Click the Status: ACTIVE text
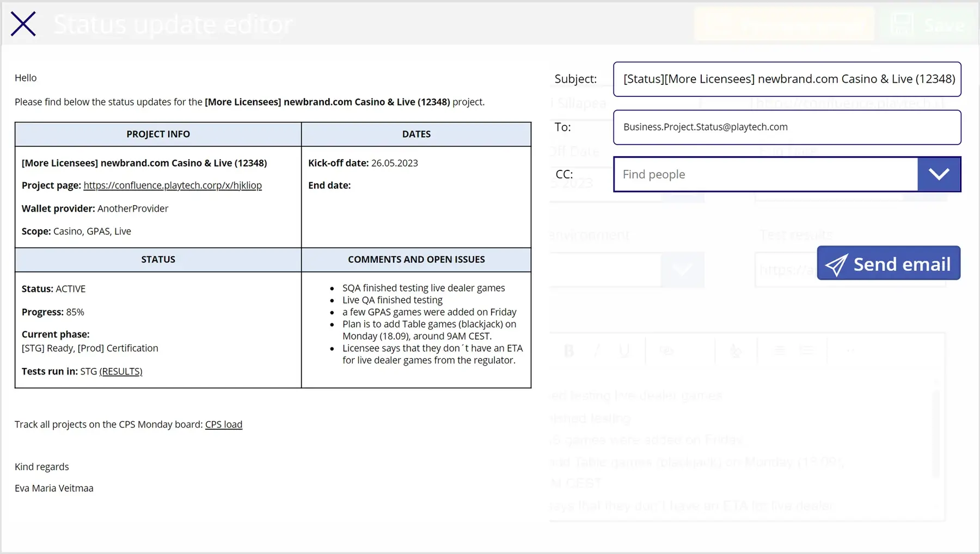The width and height of the screenshot is (980, 554). pyautogui.click(x=53, y=289)
